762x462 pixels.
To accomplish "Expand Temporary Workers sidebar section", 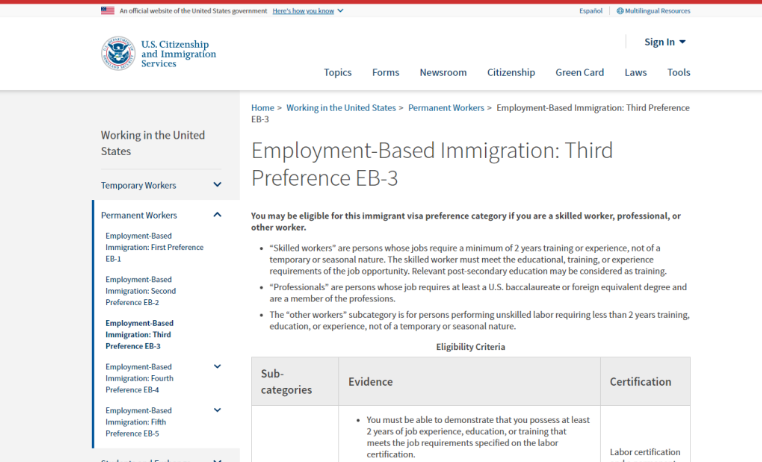I will click(x=217, y=185).
